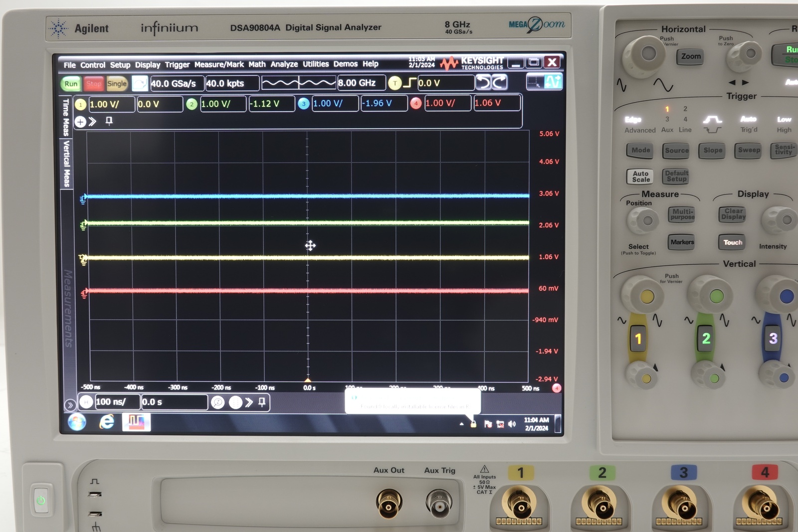
Task: Click the license lock tray icon
Action: (473, 424)
